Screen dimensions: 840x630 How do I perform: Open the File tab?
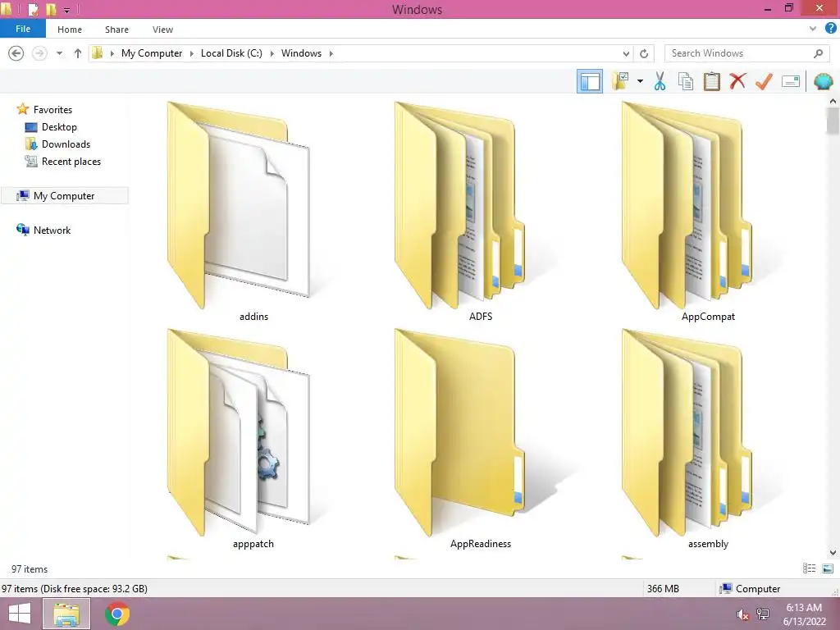pos(23,29)
